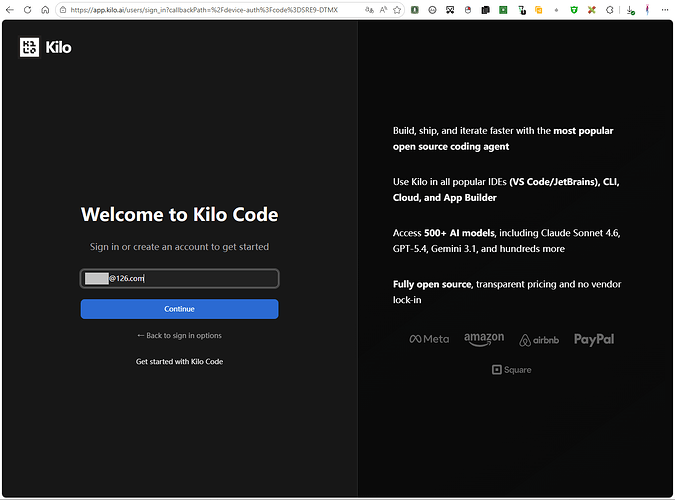Open the green shield extension icon
675x500 pixels.
(x=574, y=9)
